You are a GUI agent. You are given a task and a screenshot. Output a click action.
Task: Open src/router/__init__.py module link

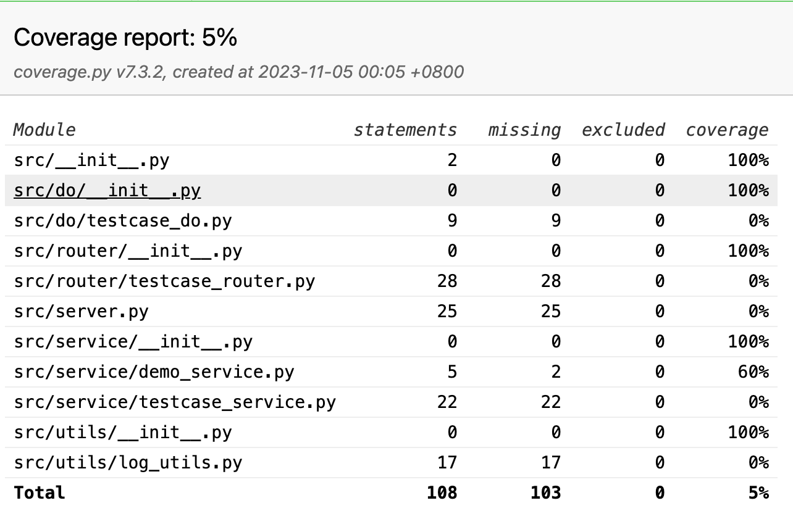(x=128, y=251)
